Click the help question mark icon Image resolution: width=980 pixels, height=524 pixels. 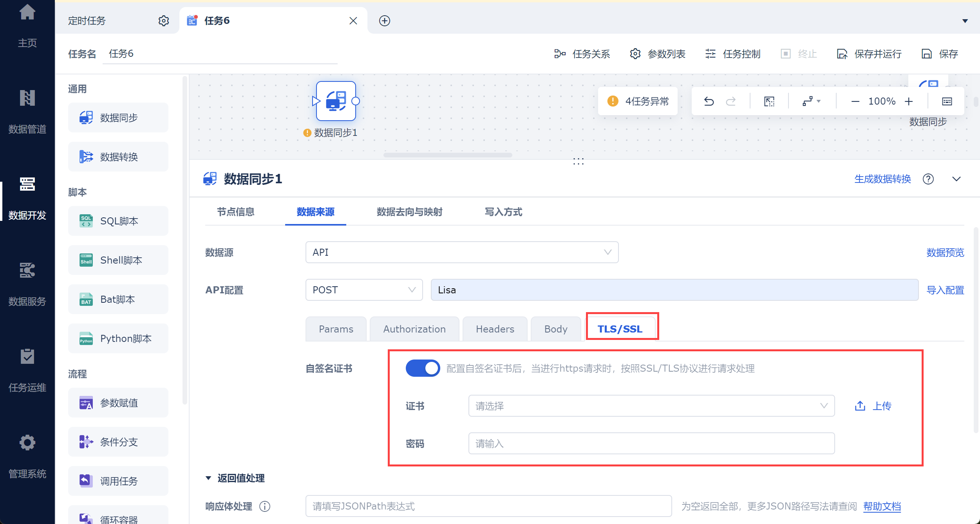tap(928, 179)
